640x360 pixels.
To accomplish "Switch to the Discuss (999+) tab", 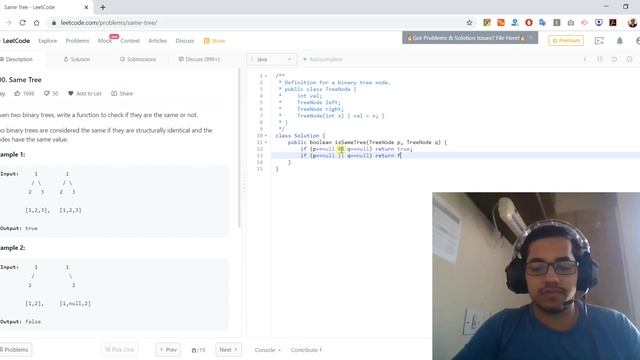I will pos(199,59).
